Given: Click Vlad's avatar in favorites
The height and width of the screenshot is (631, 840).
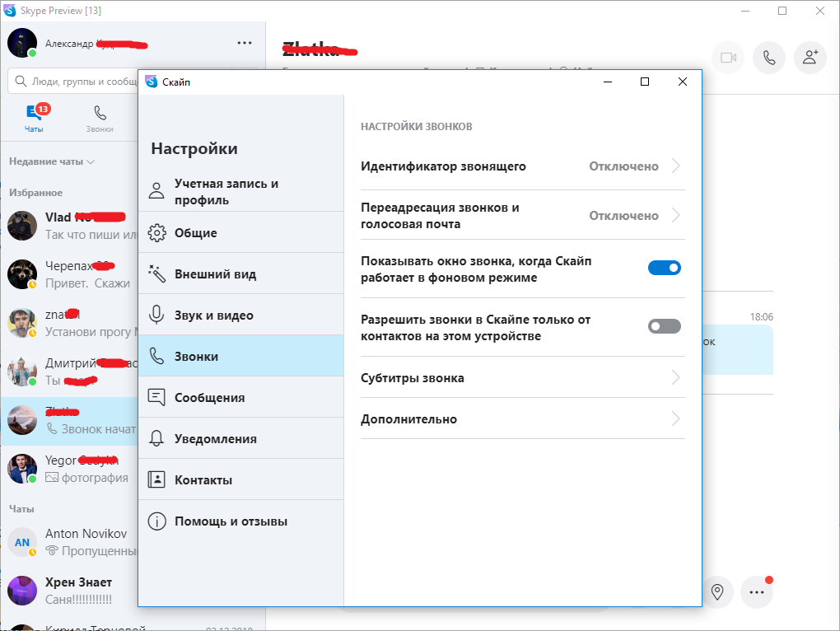Looking at the screenshot, I should click(22, 226).
